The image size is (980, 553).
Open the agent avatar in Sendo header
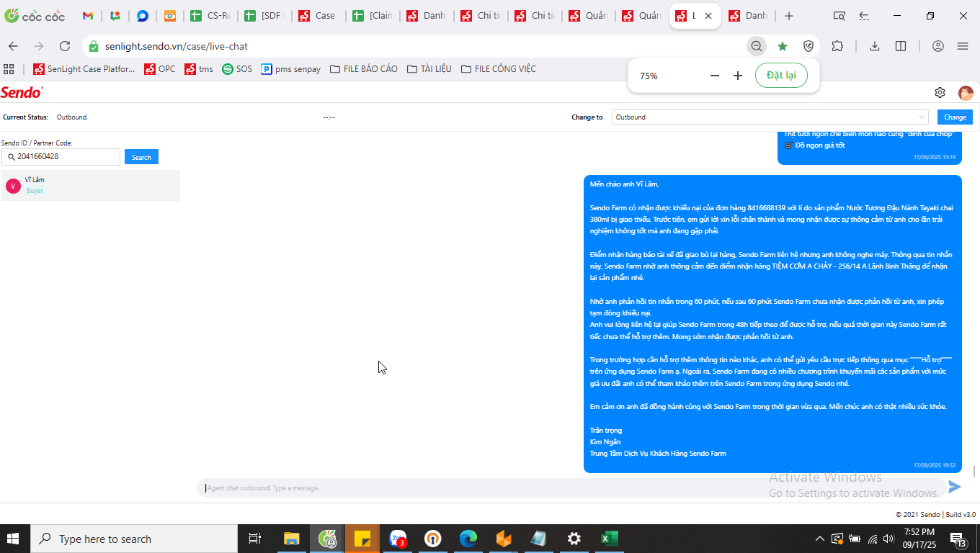[x=966, y=93]
